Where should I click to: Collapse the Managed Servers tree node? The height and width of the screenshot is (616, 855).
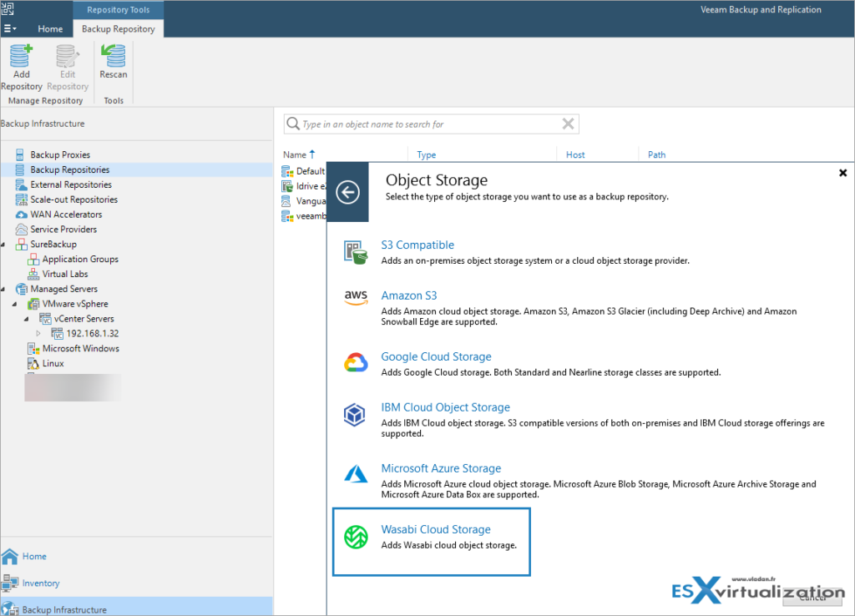[4, 289]
